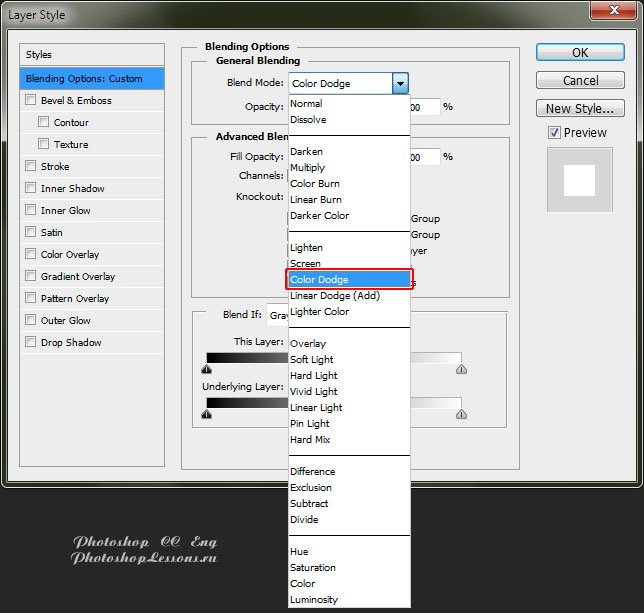
Task: Open the Blend If channel dropdown
Action: click(277, 315)
